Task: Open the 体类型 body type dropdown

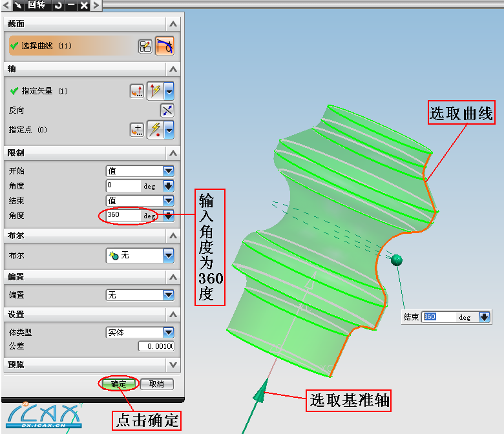Action: (168, 333)
